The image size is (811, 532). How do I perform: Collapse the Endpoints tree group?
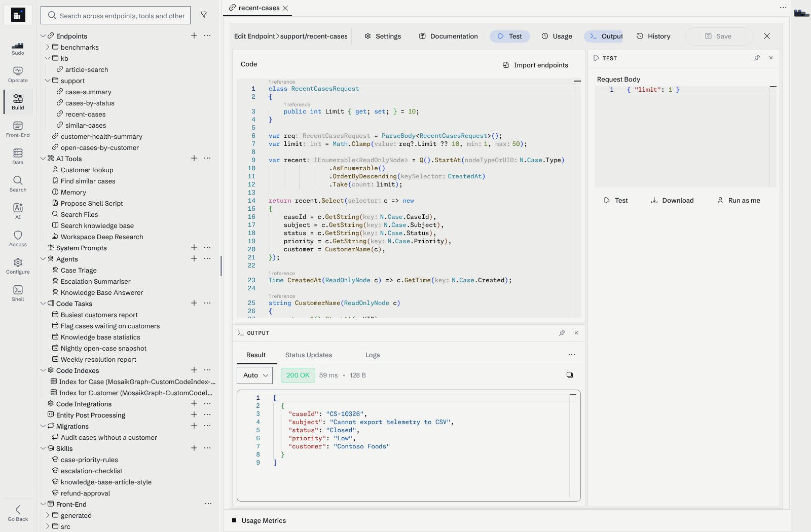click(43, 36)
